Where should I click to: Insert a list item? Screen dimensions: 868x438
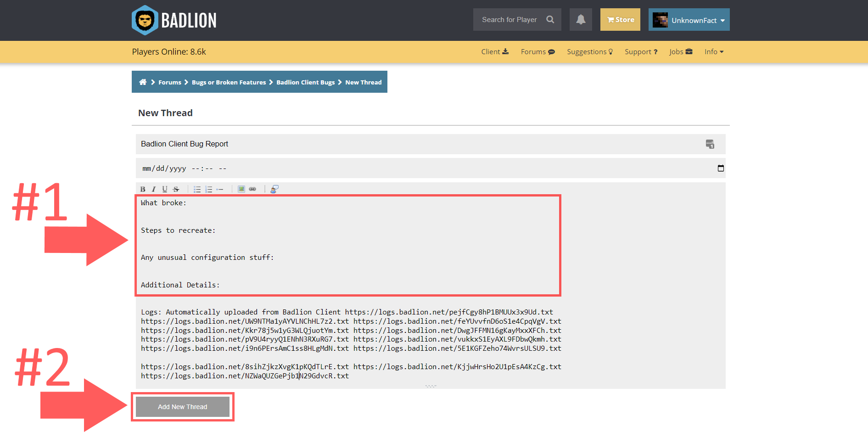click(220, 189)
